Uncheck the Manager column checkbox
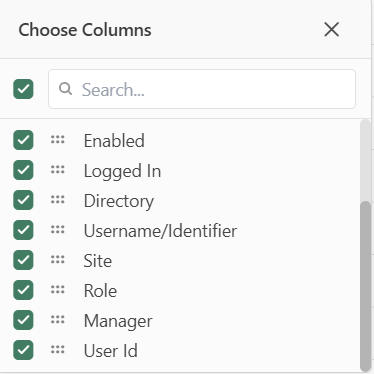Viewport: 374px width, 374px height. (23, 320)
